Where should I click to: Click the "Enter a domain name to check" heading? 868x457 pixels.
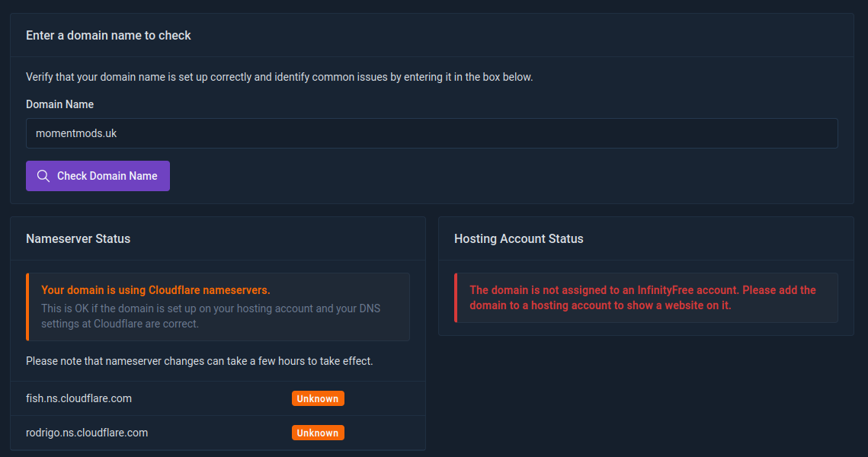tap(108, 35)
